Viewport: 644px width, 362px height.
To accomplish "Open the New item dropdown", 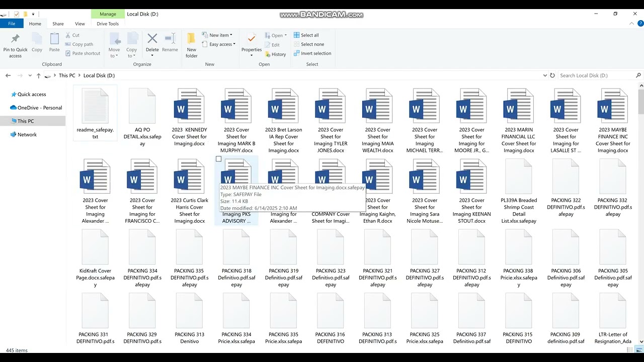I will 217,35.
